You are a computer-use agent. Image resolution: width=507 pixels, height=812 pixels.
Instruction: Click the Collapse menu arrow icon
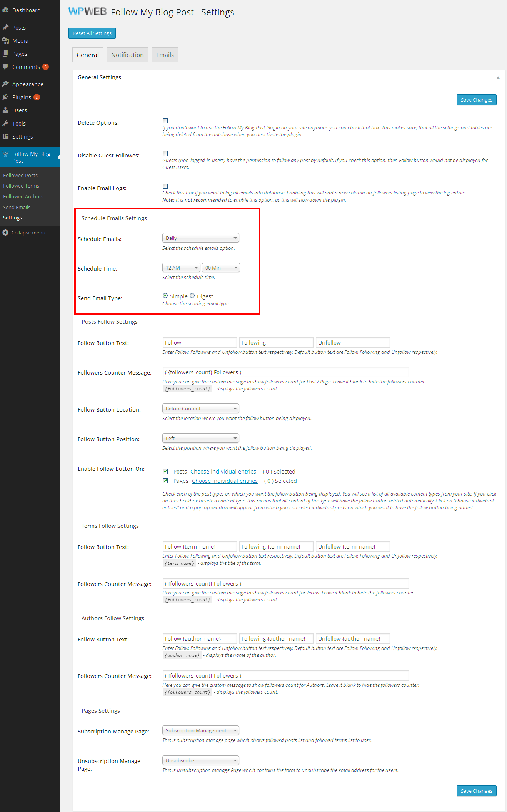[x=5, y=233]
